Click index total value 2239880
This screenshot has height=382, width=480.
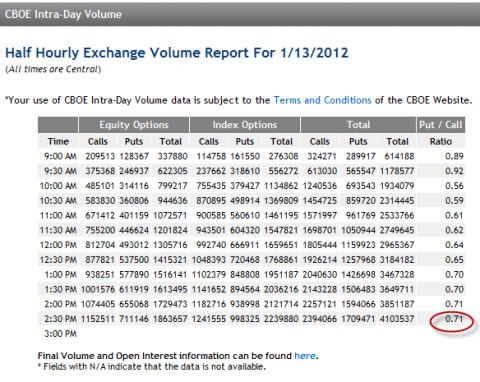pos(281,319)
